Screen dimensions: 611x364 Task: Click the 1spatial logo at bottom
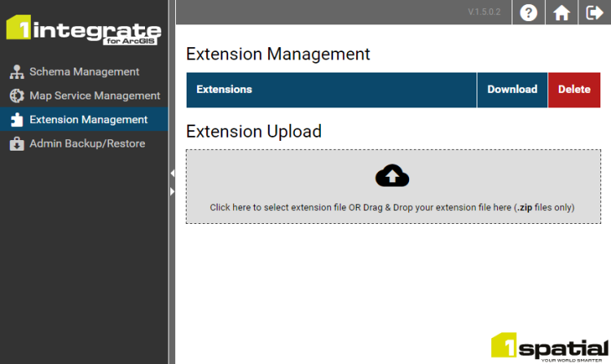[548, 348]
